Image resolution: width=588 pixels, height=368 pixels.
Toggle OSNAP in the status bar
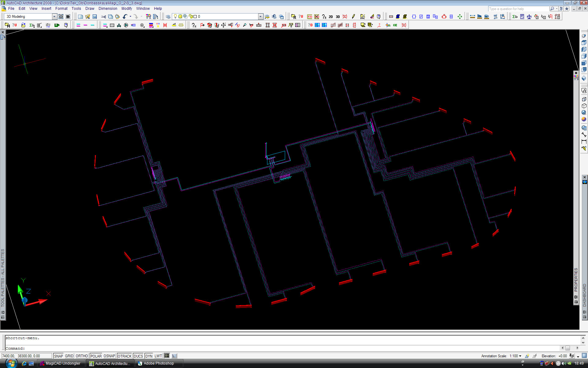[109, 356]
